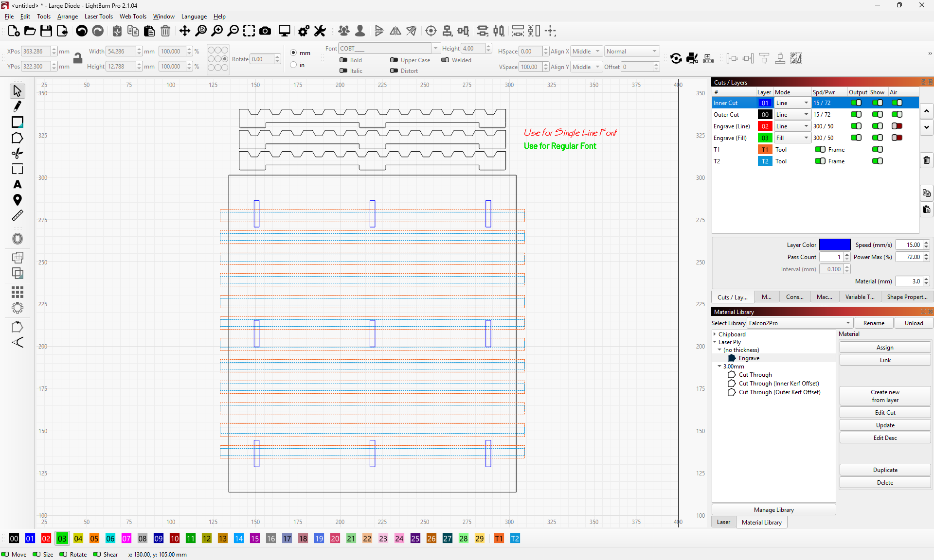The width and height of the screenshot is (934, 560).
Task: Collapse the Laser Ply tree node
Action: [715, 342]
